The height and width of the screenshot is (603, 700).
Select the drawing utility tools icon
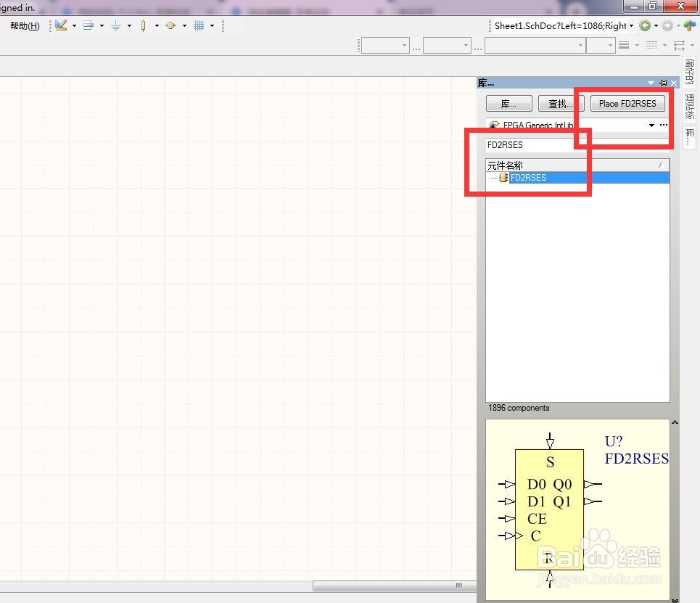coord(61,25)
